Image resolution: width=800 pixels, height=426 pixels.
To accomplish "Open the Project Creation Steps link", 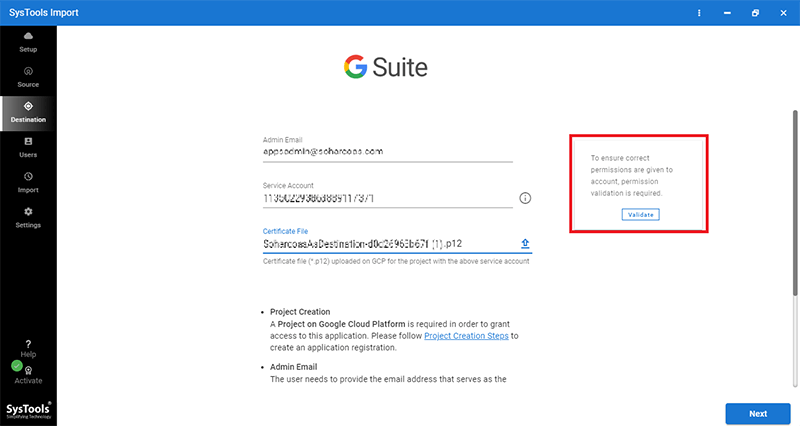I will point(466,336).
